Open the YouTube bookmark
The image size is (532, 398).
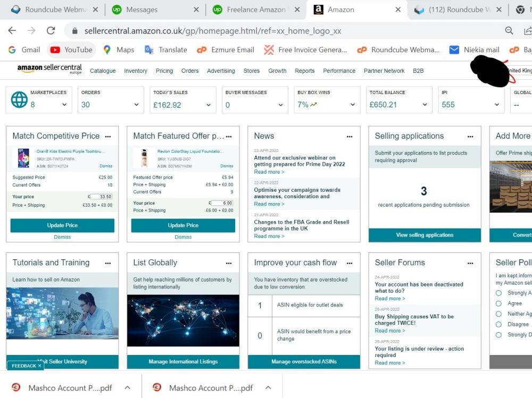click(72, 50)
